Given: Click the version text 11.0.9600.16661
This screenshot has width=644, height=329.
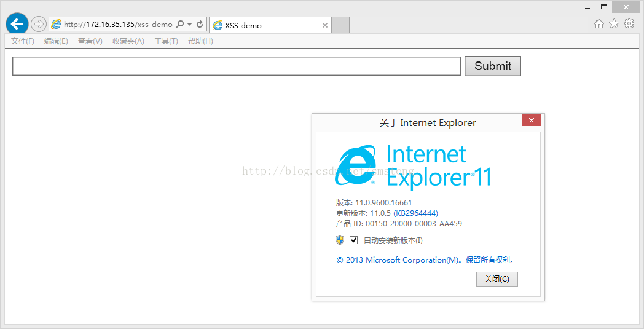Looking at the screenshot, I should tap(383, 203).
